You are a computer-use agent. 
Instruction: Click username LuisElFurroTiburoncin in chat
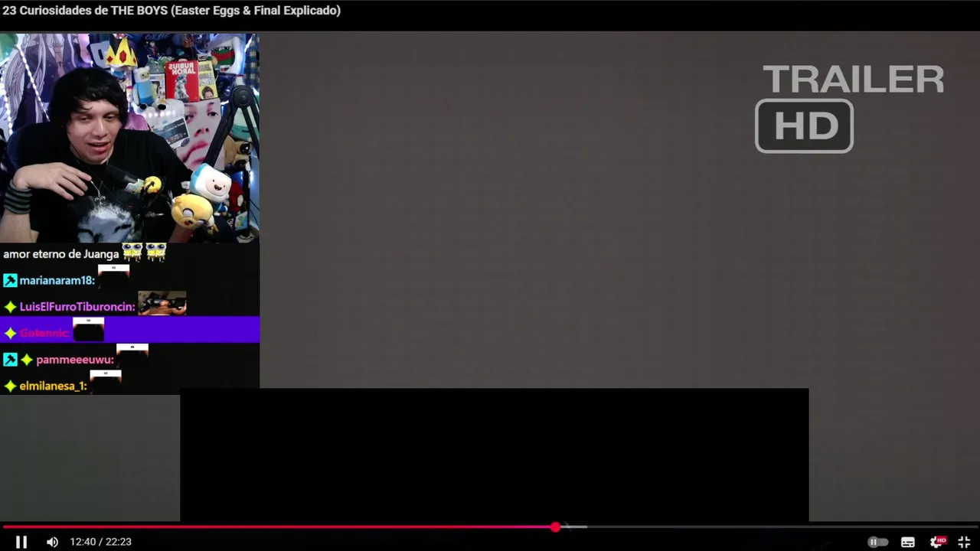click(x=77, y=307)
